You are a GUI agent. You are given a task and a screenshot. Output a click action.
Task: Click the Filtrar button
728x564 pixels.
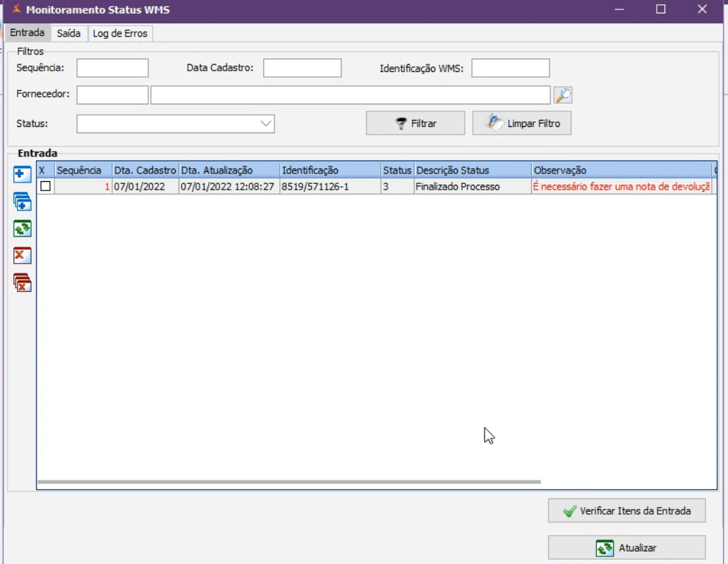pos(415,123)
